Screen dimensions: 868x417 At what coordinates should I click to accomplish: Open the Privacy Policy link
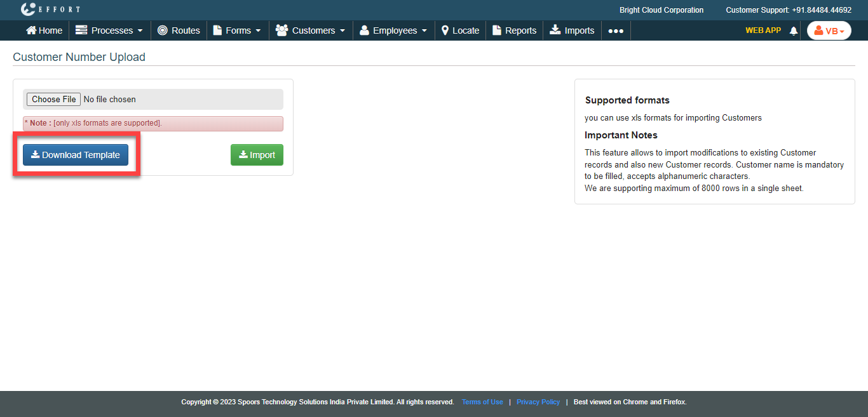tap(538, 402)
